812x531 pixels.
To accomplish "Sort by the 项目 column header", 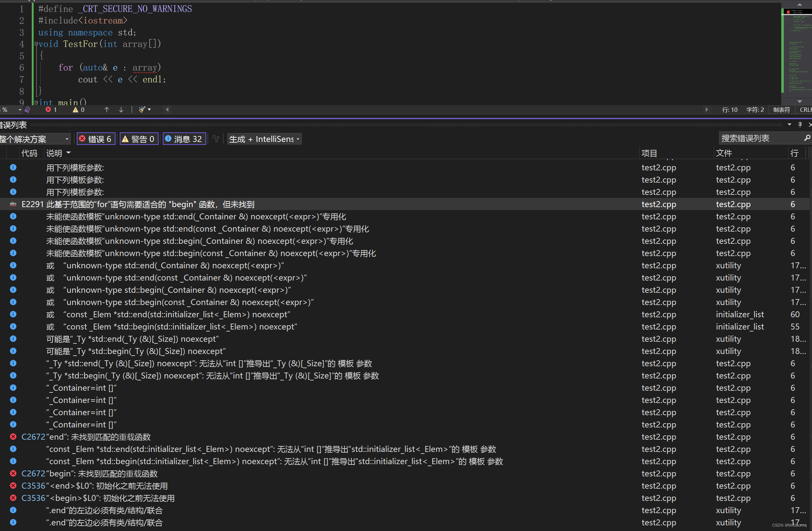I will coord(649,153).
